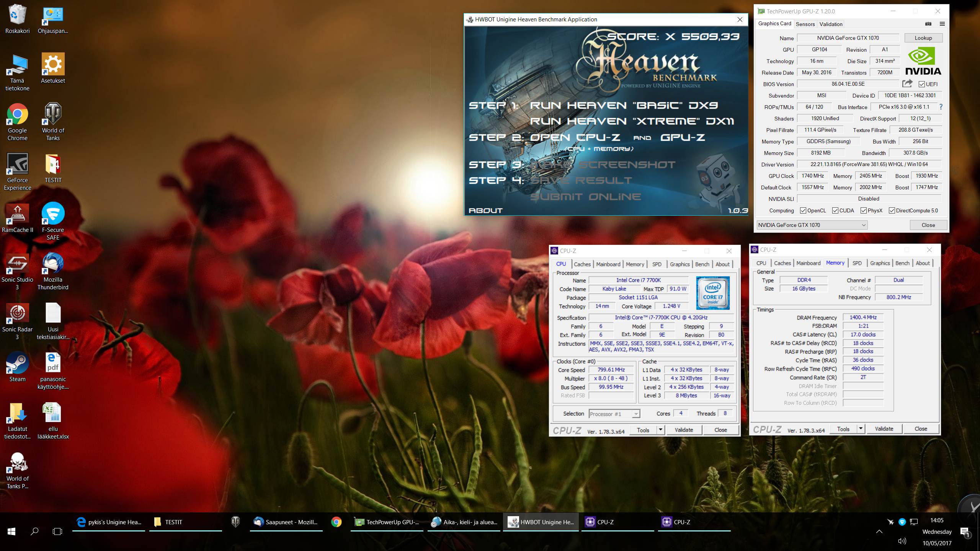
Task: Switch to Validation tab in GPU-Z
Action: click(831, 24)
